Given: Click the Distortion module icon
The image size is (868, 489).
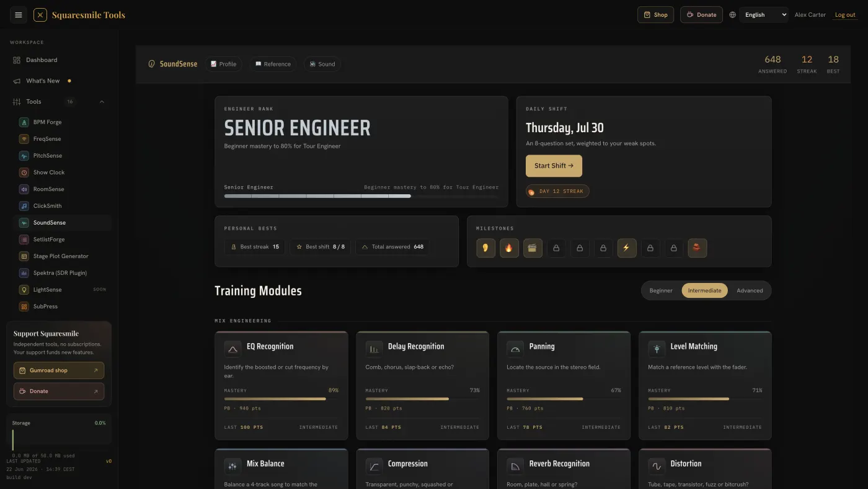Looking at the screenshot, I should (657, 466).
